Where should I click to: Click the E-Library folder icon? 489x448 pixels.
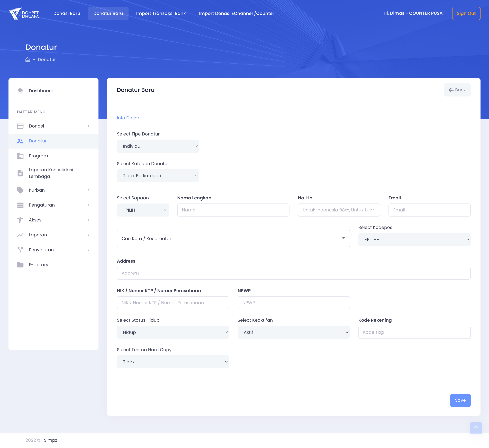coord(20,265)
